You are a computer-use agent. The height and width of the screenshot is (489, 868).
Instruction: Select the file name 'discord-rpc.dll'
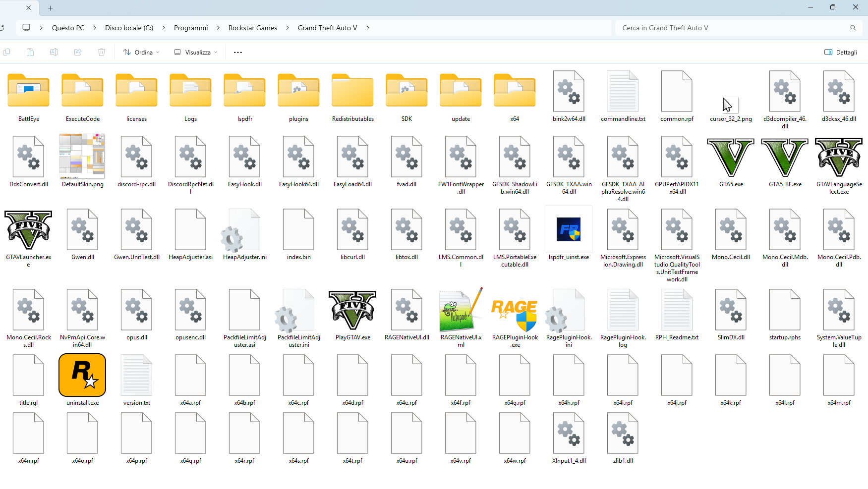point(136,184)
